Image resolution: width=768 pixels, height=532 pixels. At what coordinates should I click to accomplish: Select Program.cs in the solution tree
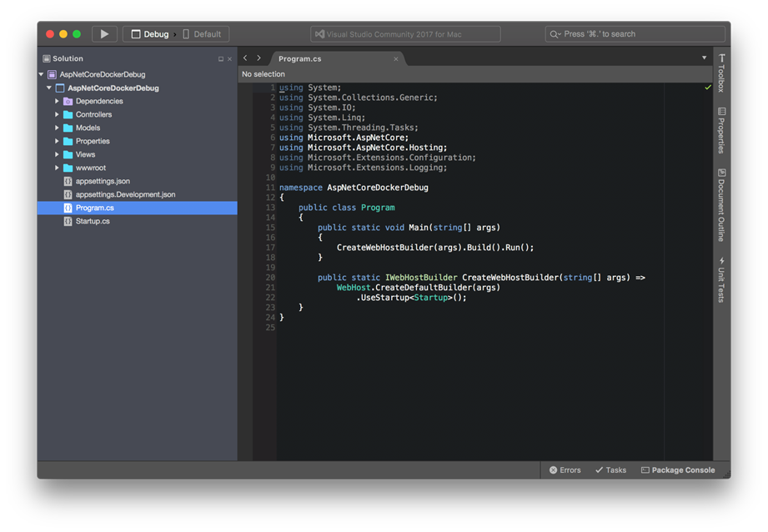137,208
